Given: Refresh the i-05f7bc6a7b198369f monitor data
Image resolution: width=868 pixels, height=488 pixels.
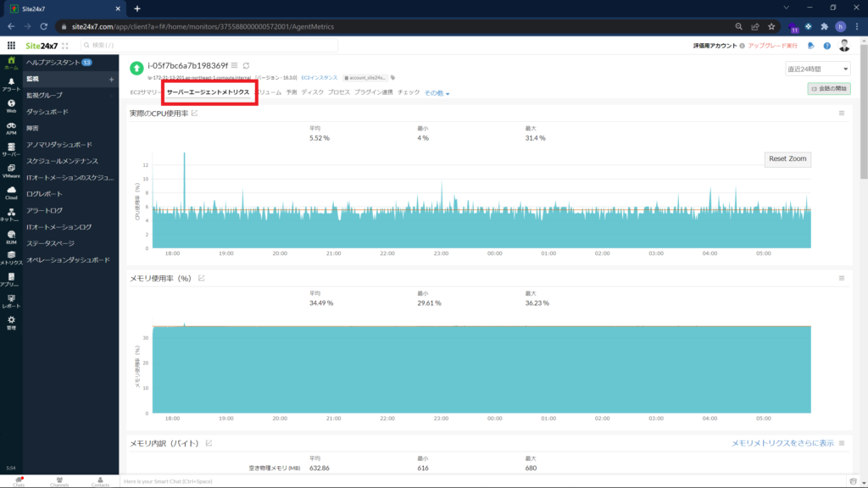Looking at the screenshot, I should pos(247,66).
